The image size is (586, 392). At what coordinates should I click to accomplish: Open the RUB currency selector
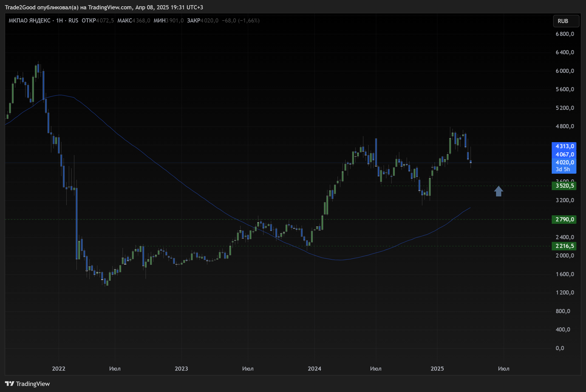click(565, 21)
